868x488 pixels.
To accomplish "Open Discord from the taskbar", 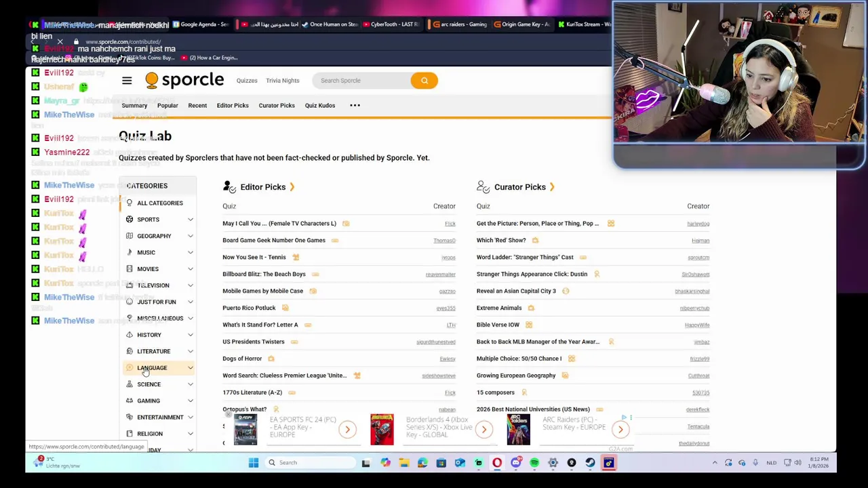I will 516,463.
